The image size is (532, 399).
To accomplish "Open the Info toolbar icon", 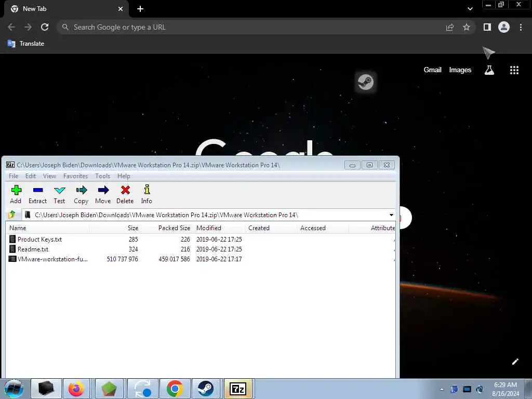I will tap(147, 194).
